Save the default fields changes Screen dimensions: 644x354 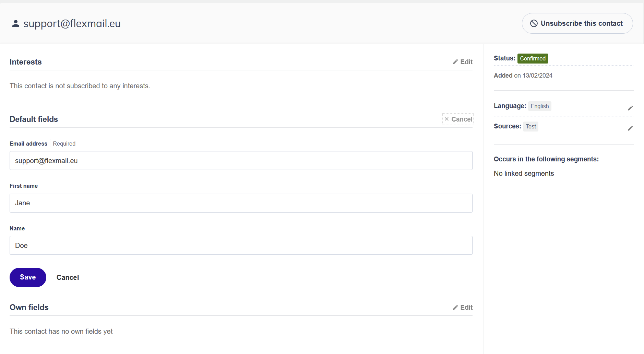click(x=28, y=277)
